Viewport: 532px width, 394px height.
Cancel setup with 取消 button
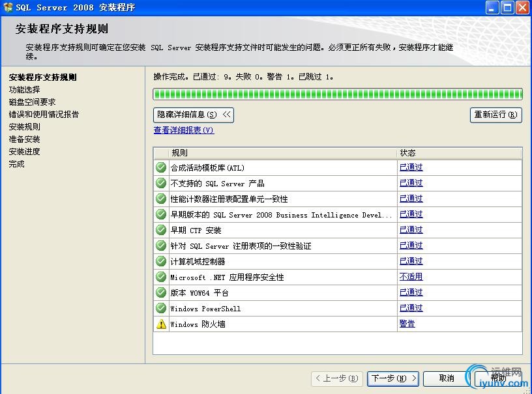(446, 378)
